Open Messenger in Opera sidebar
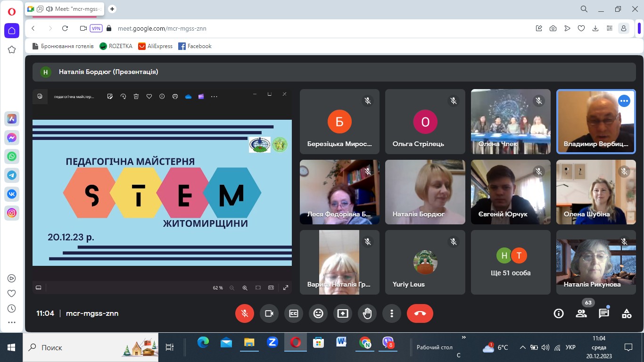 click(12, 138)
